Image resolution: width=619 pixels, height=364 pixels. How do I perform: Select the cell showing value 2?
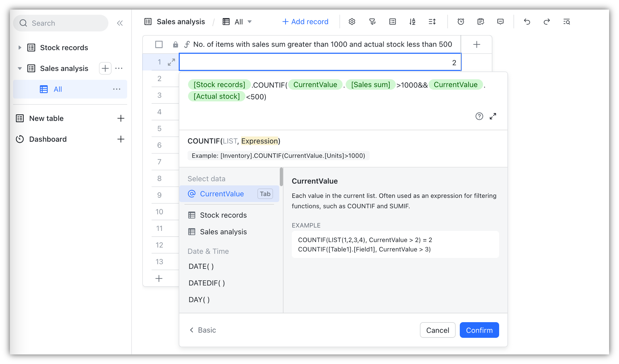pos(320,62)
